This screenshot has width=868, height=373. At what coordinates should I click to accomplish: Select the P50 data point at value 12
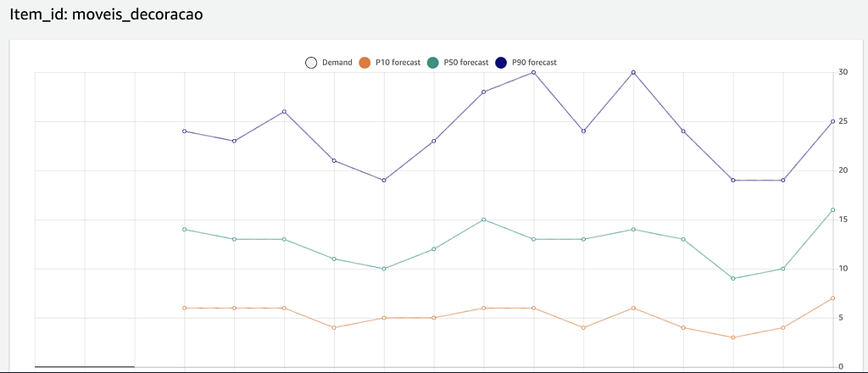click(x=433, y=249)
